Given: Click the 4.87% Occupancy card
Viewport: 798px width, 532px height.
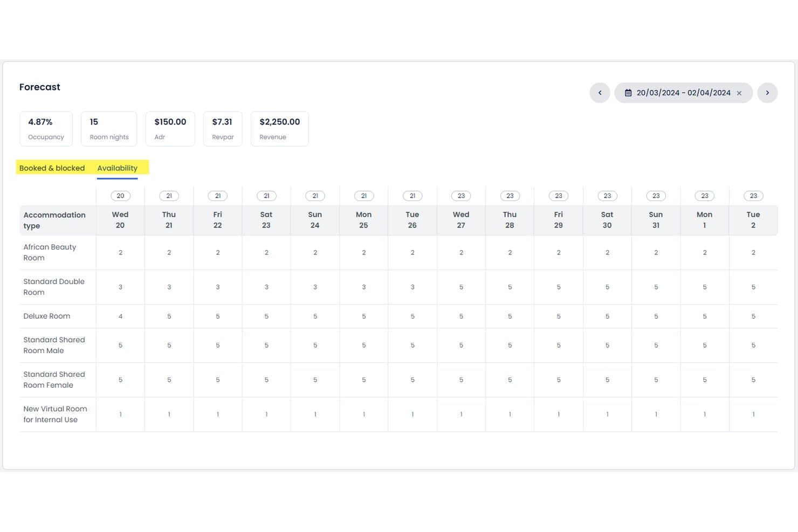Looking at the screenshot, I should pos(46,129).
